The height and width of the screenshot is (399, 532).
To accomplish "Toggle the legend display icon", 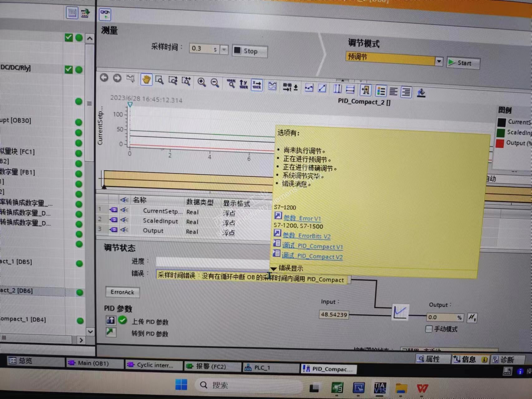I will point(381,91).
